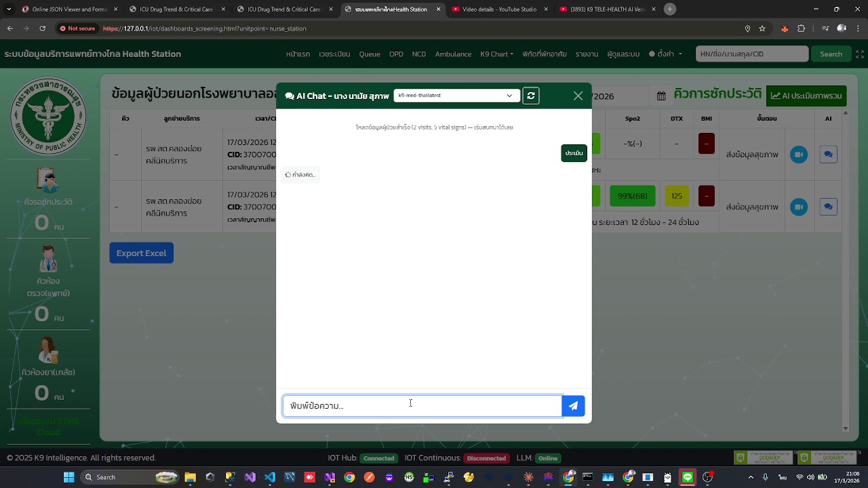This screenshot has height=488, width=868.
Task: Open the ผู้ดูแลระบบ admin menu
Action: click(x=623, y=54)
